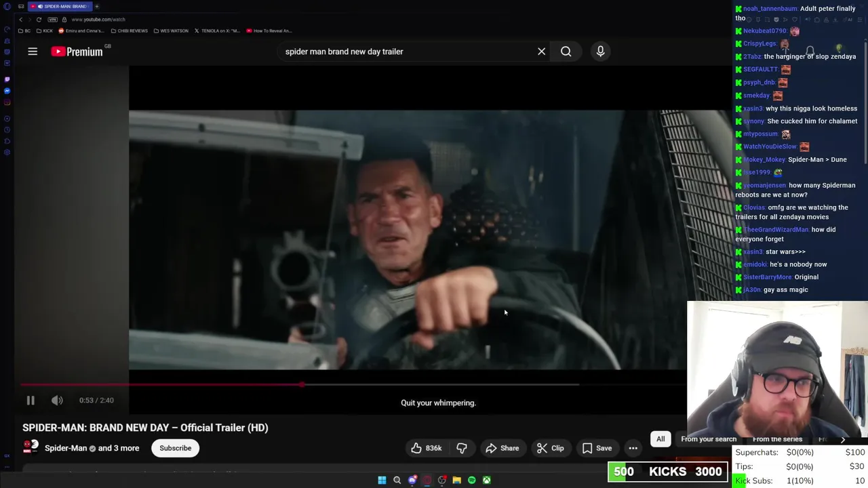Like the video with thumbs up 836k
Screen dimensions: 868x488
[426, 448]
